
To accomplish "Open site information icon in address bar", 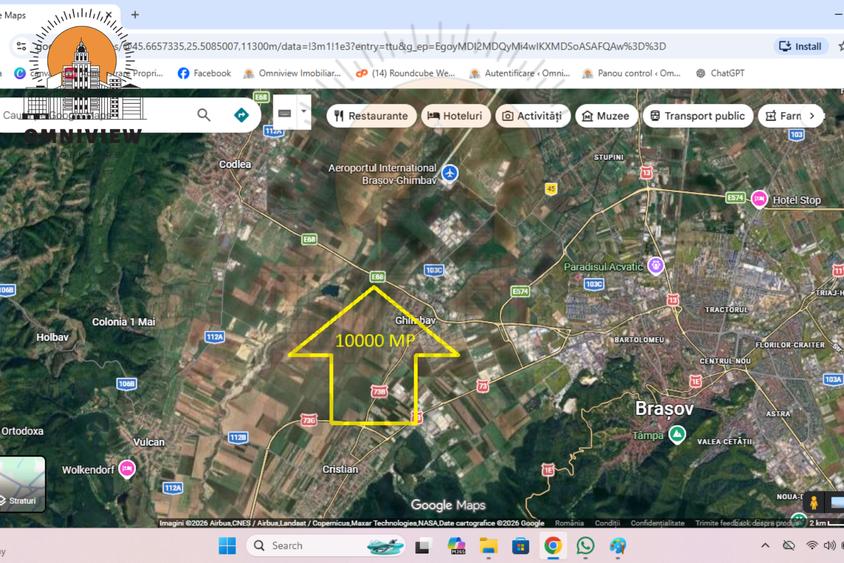I will pyautogui.click(x=21, y=46).
